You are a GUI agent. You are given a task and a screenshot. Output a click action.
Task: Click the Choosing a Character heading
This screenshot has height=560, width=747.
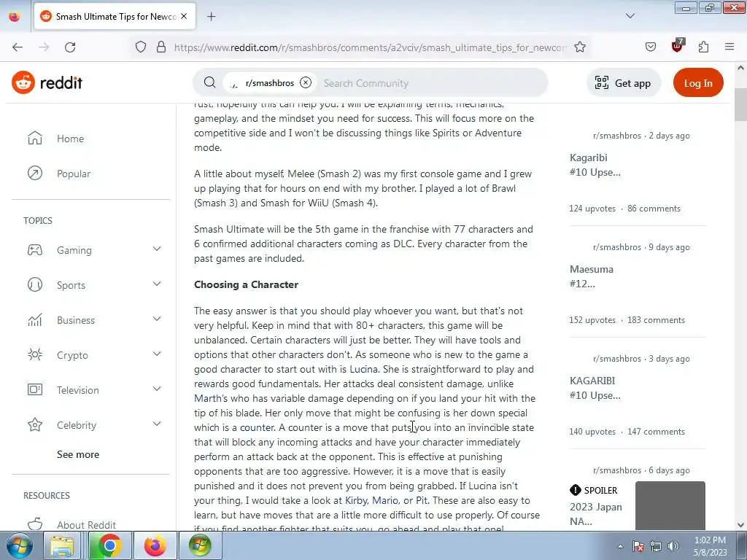click(x=246, y=284)
